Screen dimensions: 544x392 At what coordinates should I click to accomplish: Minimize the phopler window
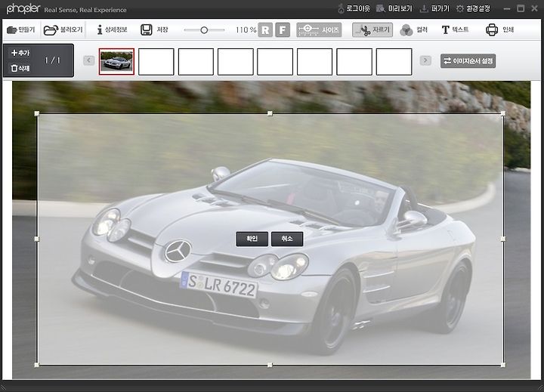point(506,8)
